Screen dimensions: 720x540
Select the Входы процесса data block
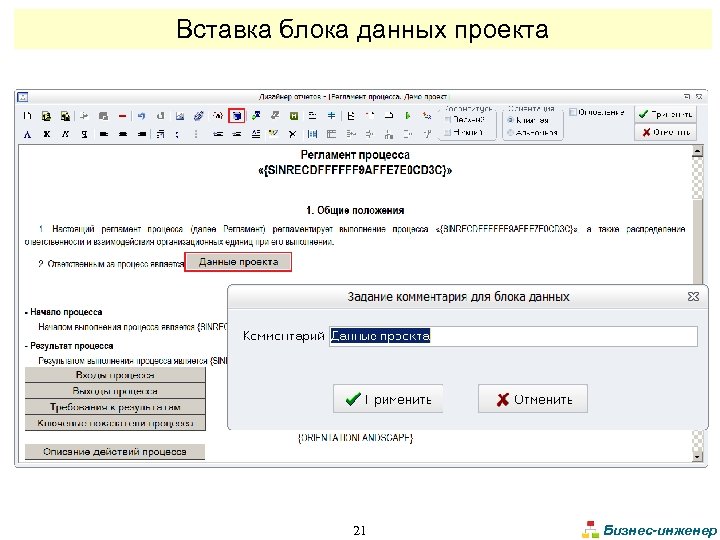pyautogui.click(x=115, y=375)
